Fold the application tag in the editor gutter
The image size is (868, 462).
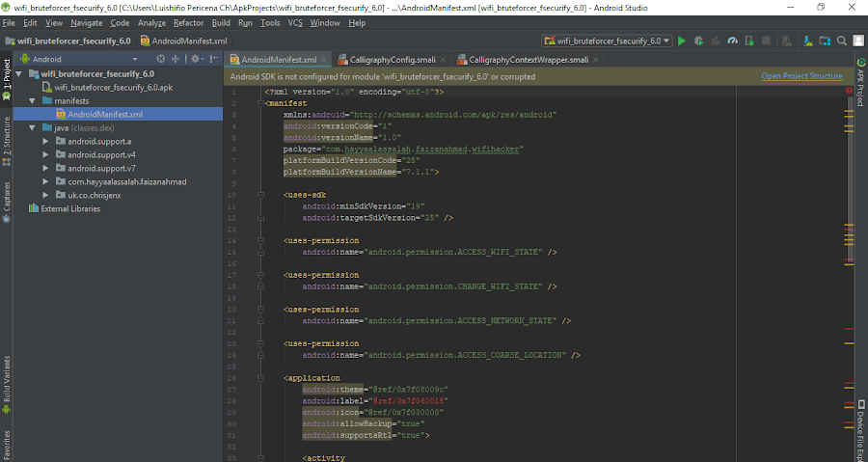pyautogui.click(x=260, y=378)
